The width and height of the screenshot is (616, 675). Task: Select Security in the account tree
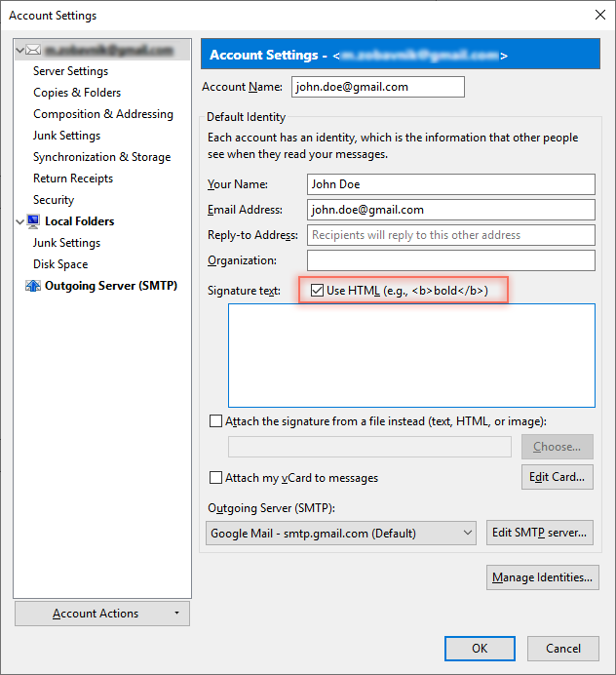point(54,200)
